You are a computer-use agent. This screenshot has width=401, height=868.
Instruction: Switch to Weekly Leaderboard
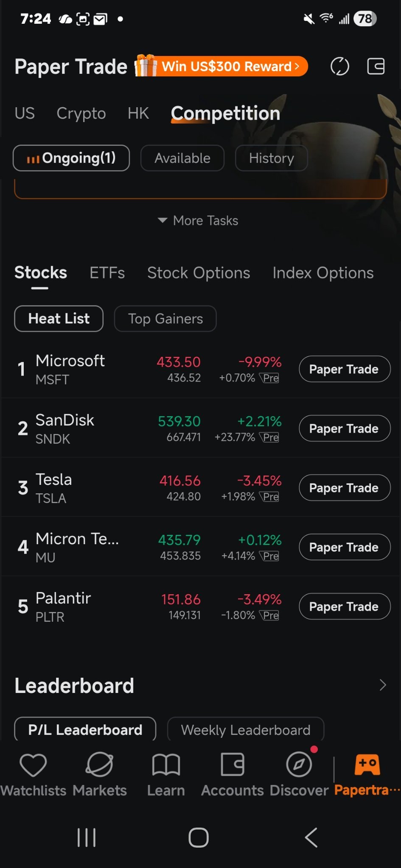246,729
